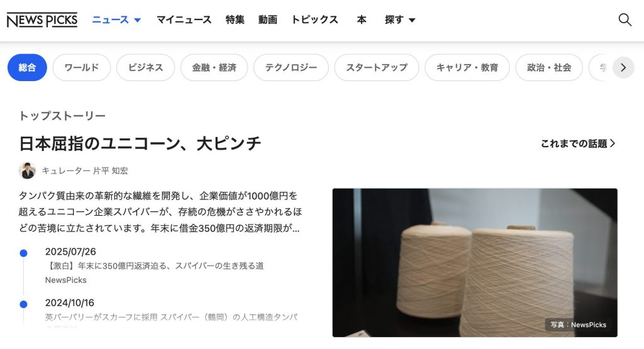644x349 pixels.
Task: Switch to the 金融・経済 category
Action: tap(214, 67)
